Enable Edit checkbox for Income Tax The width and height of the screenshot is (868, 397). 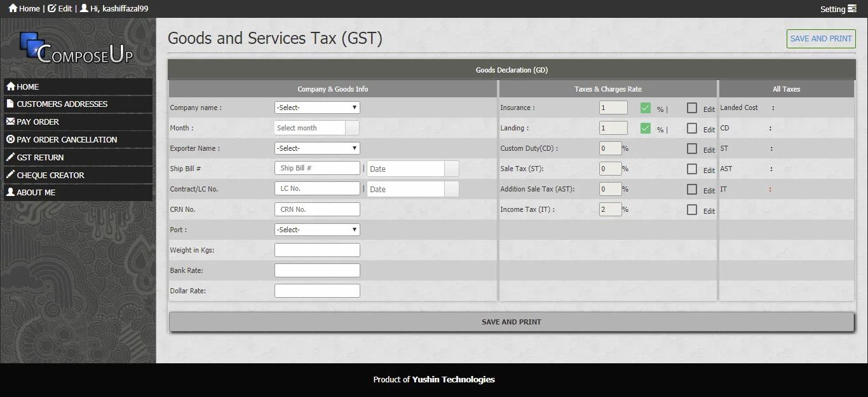(x=692, y=210)
